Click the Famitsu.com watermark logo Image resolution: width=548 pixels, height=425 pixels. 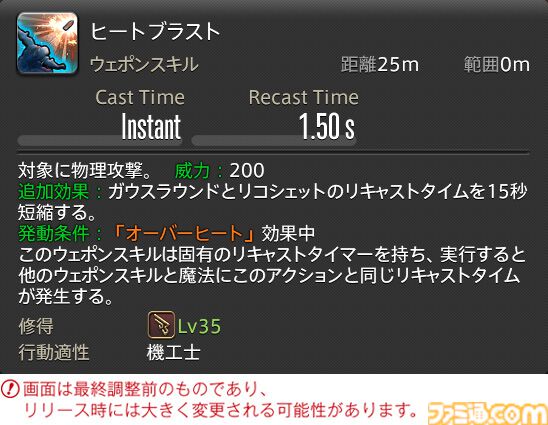tap(488, 413)
